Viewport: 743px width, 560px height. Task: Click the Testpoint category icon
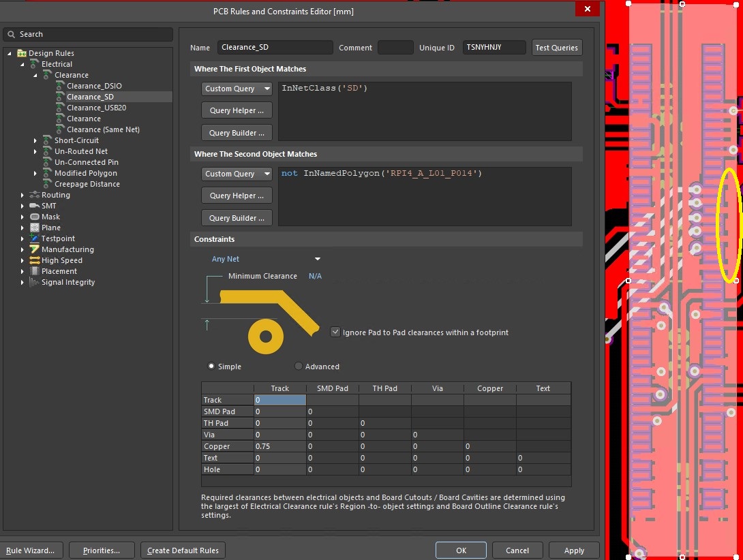(x=35, y=238)
